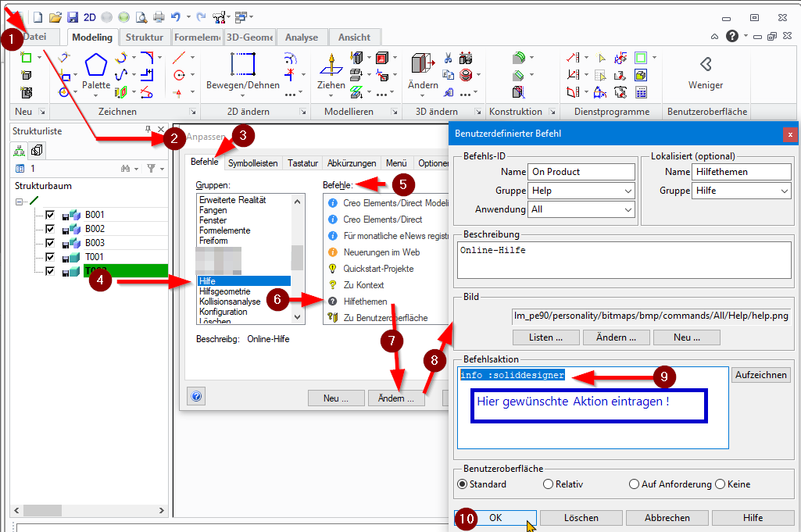The height and width of the screenshot is (532, 801).
Task: Click the scissors cut icon in 3D ändern
Action: (448, 58)
